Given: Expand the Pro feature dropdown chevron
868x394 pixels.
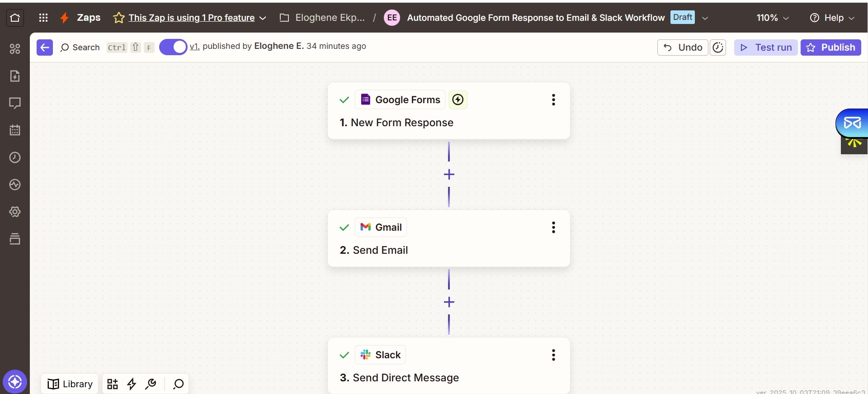Looking at the screenshot, I should (x=263, y=18).
